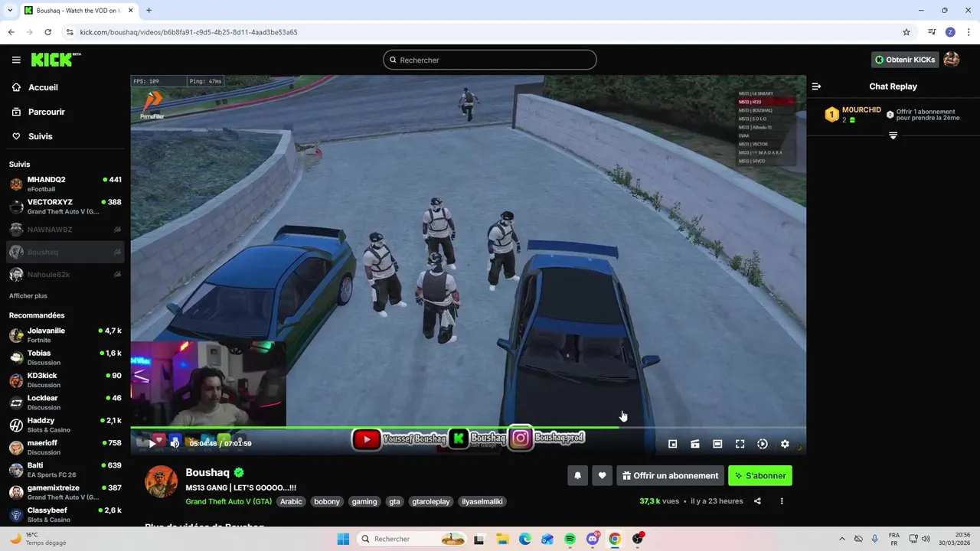
Task: Open NAWNAWBZ offline channel
Action: coord(65,230)
